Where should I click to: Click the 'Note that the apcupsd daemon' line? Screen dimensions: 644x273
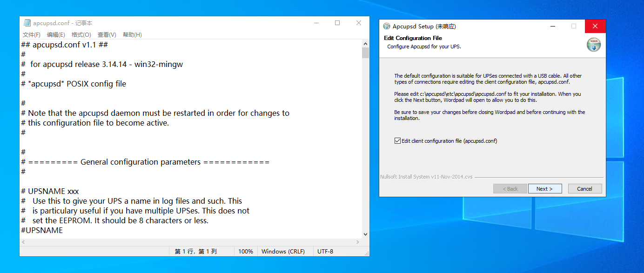155,113
